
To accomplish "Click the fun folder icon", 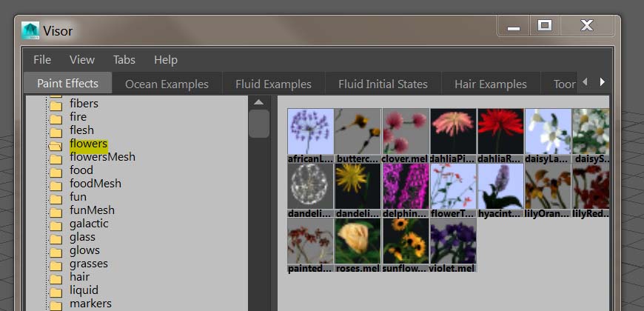I will [x=56, y=199].
